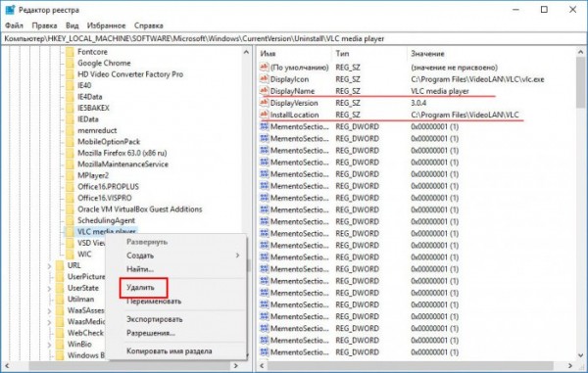Click the registry path address bar
588x373 pixels.
point(294,38)
